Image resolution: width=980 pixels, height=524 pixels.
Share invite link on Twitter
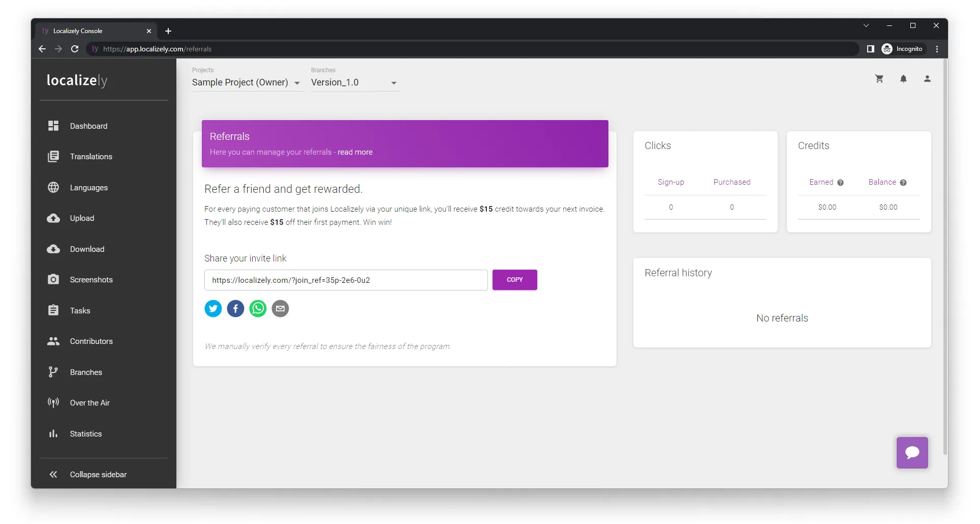(x=213, y=308)
